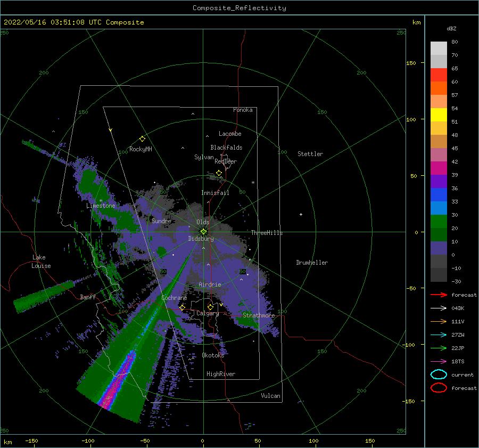The width and height of the screenshot is (479, 448).
Task: Click the radar center diamond between Olds and Didsbury
Action: pos(203,232)
